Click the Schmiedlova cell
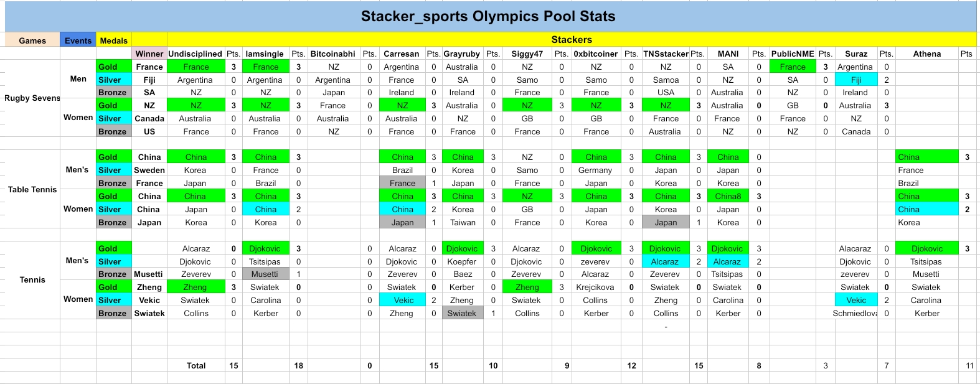This screenshot has width=980, height=384. point(855,313)
